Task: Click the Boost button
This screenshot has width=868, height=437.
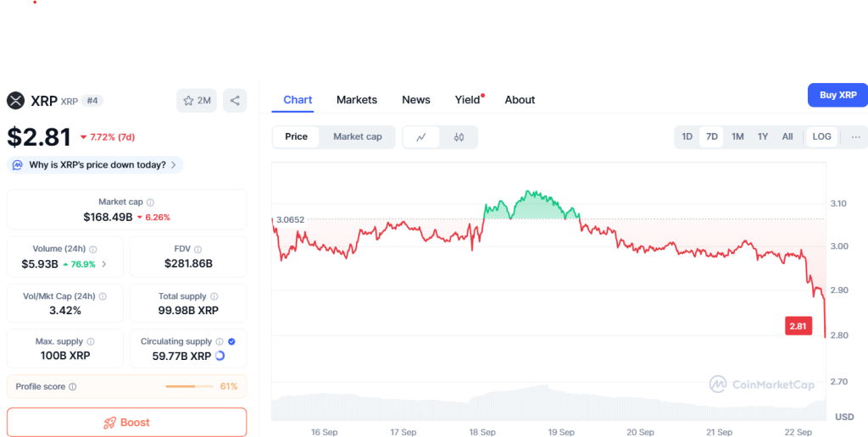Action: (x=126, y=423)
